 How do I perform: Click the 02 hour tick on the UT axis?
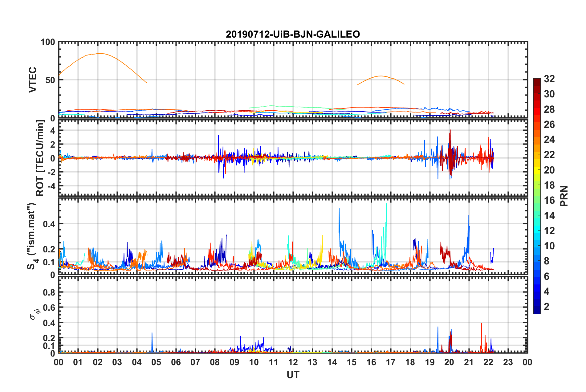[x=98, y=362]
